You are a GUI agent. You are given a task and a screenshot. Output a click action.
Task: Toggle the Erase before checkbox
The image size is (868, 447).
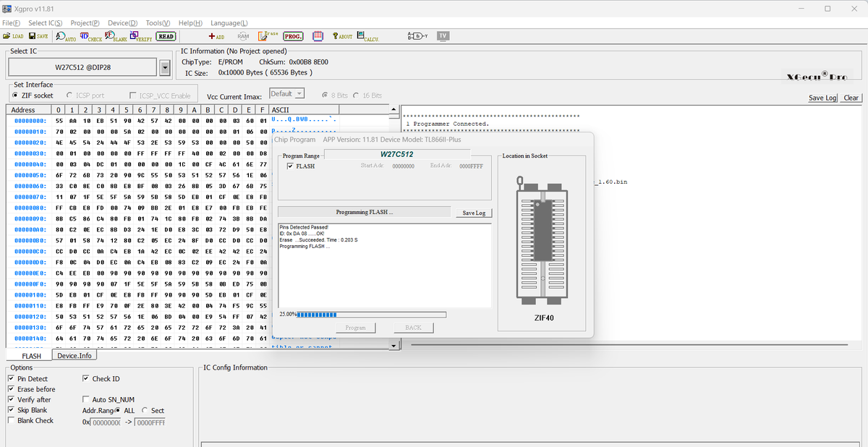11,389
